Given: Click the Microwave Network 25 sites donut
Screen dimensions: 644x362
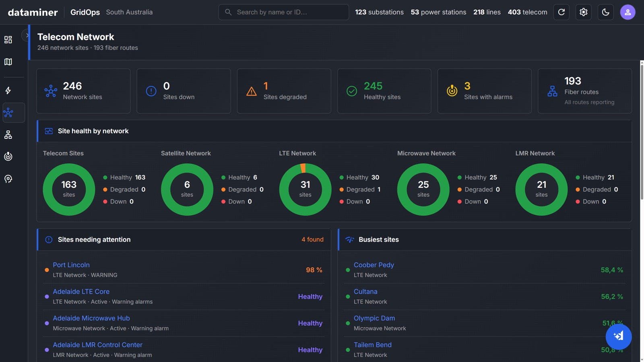Looking at the screenshot, I should pyautogui.click(x=423, y=189).
